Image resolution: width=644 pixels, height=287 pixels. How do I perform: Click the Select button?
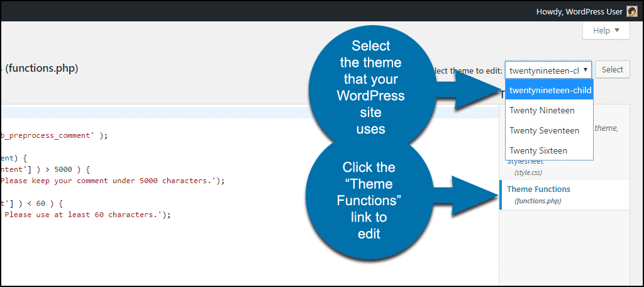click(612, 69)
